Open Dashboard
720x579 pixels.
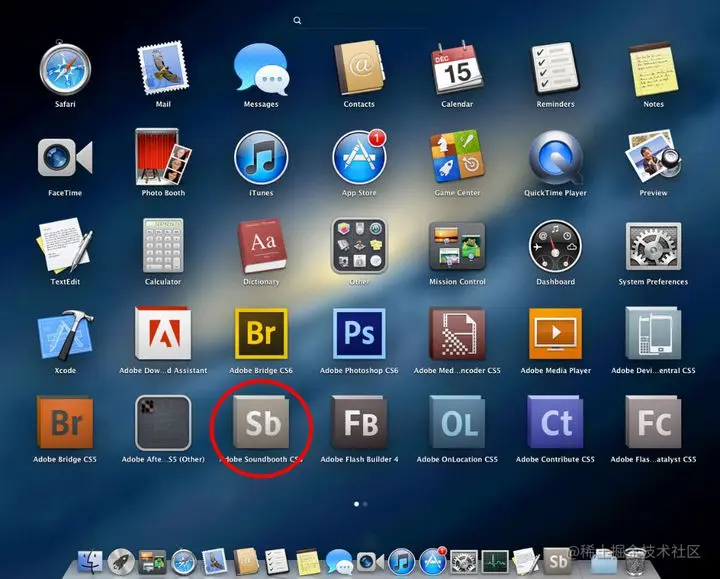(x=555, y=246)
